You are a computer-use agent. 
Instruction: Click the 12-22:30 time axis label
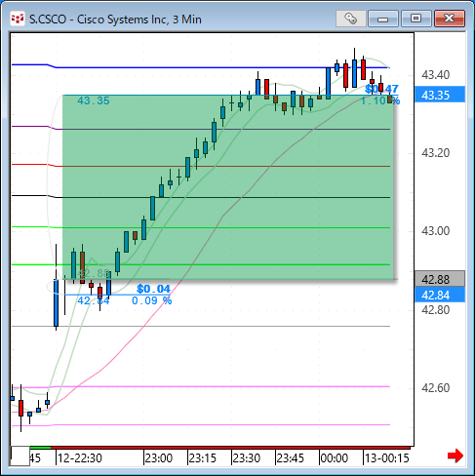80,458
